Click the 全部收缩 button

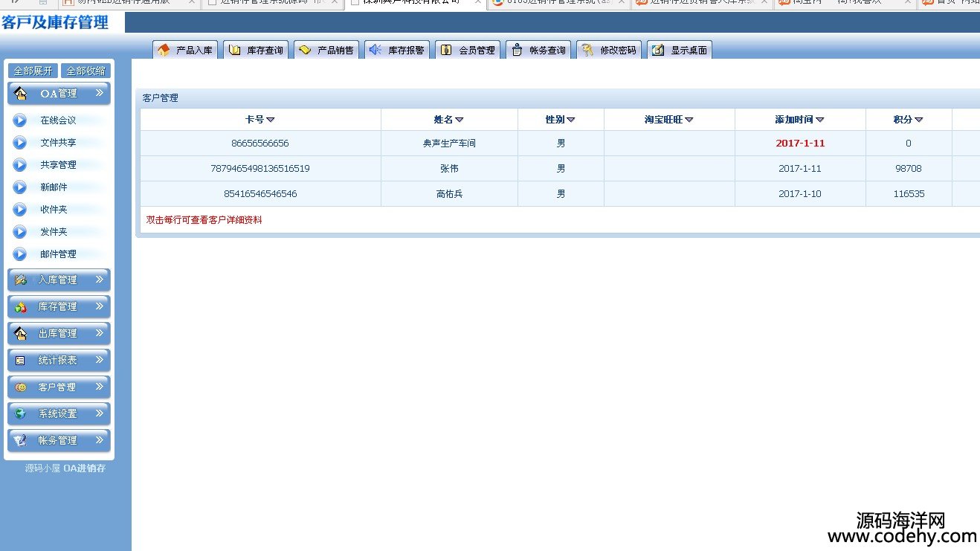86,71
